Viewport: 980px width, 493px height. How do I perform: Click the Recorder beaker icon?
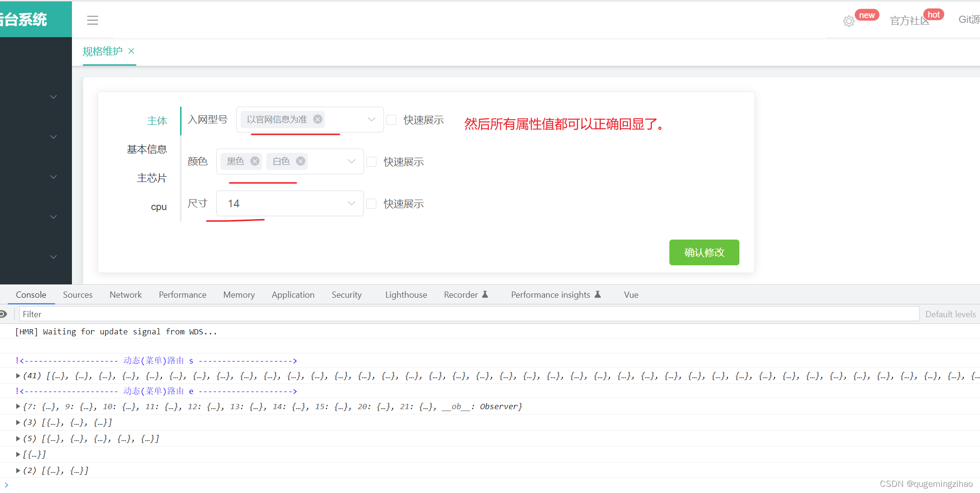pos(485,294)
